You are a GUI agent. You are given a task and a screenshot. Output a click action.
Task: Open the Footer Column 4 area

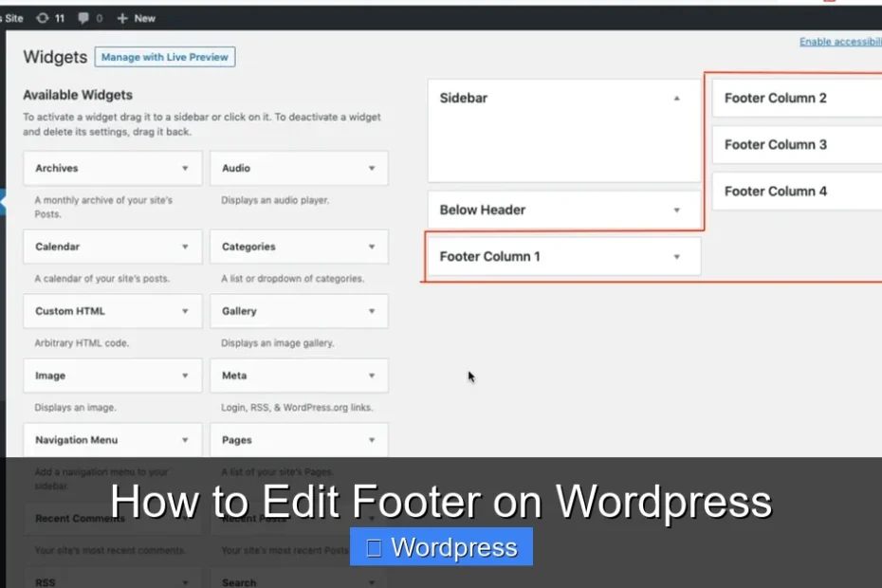pos(797,192)
